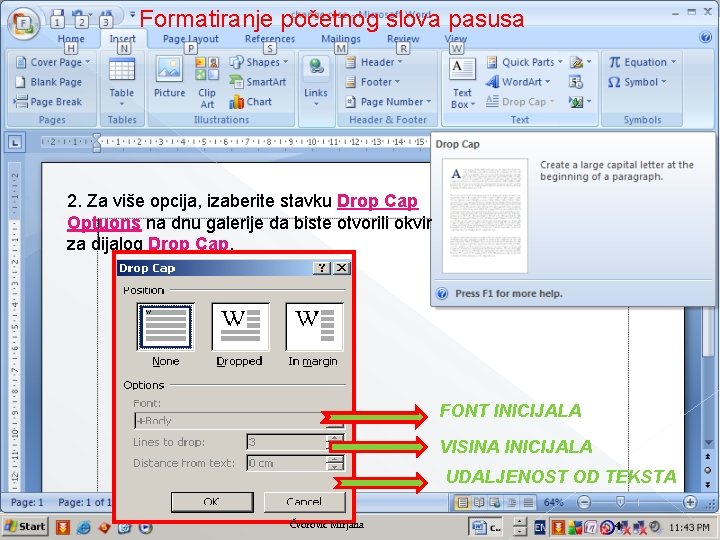Click the help icon in Drop Cap tooltip
Screen dimensions: 720x540
(442, 293)
